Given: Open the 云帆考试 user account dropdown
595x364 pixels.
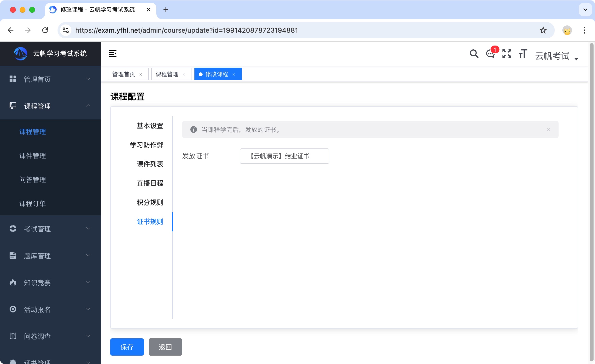Looking at the screenshot, I should [553, 56].
